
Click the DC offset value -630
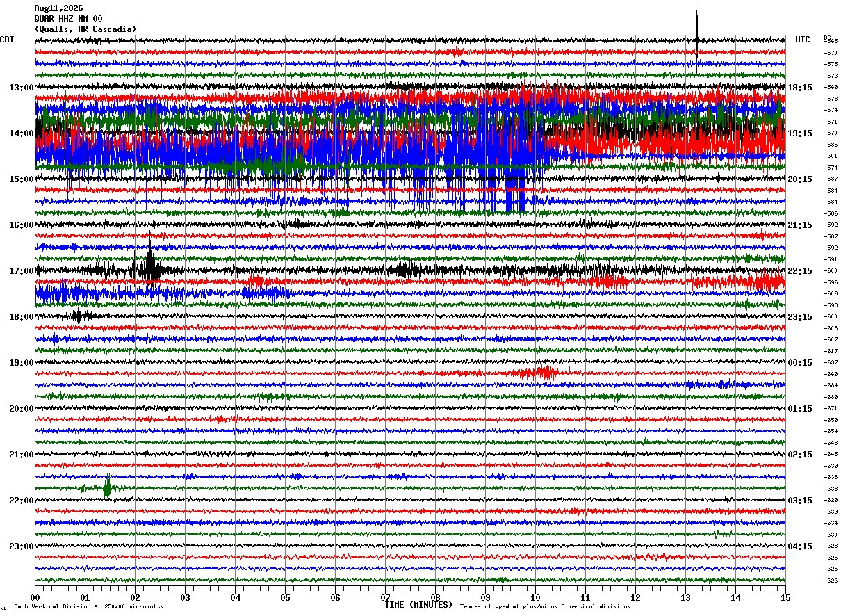pyautogui.click(x=831, y=534)
